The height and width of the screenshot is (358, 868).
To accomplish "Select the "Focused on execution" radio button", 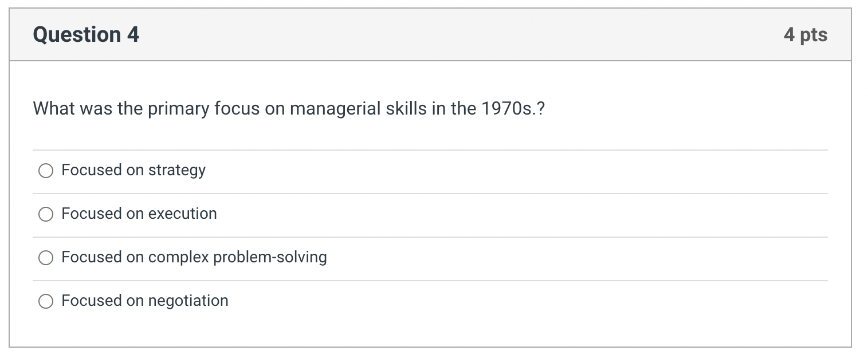I will (x=46, y=214).
